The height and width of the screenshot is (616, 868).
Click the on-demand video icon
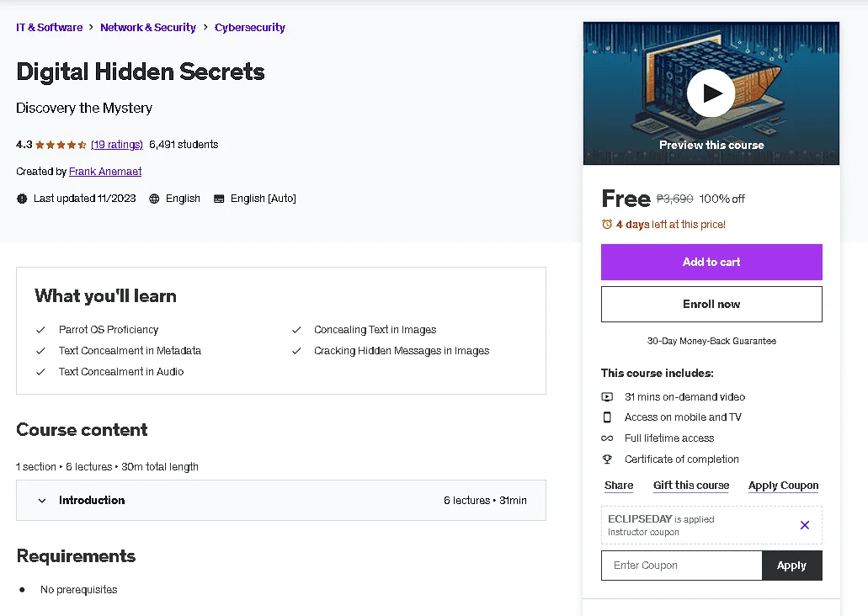(607, 397)
